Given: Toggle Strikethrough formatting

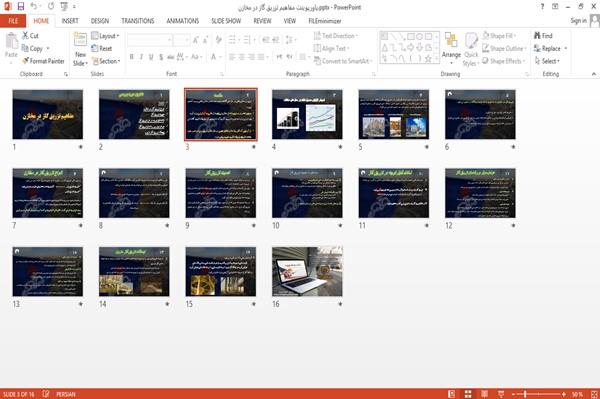Looking at the screenshot, I should (x=171, y=57).
